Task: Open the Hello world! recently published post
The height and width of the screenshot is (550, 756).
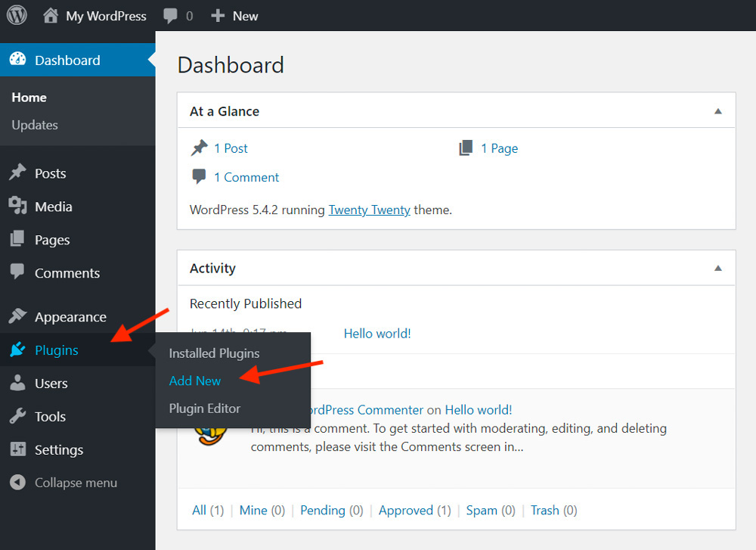Action: (377, 334)
